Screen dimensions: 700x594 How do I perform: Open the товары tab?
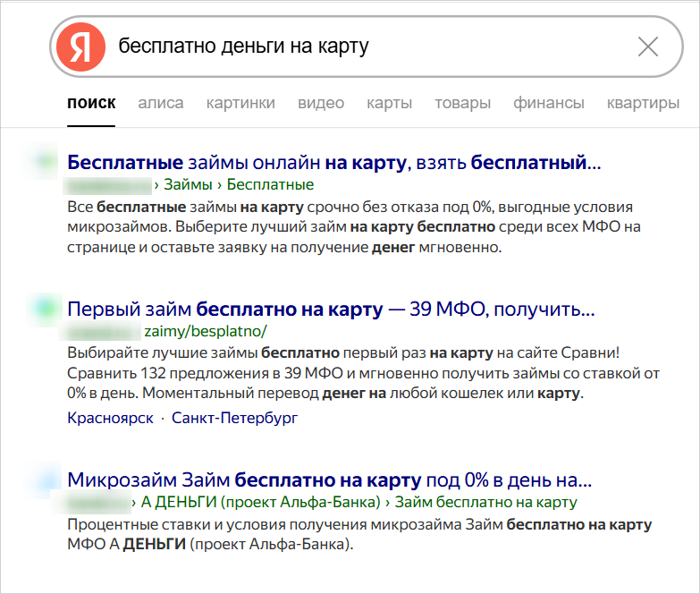point(462,103)
